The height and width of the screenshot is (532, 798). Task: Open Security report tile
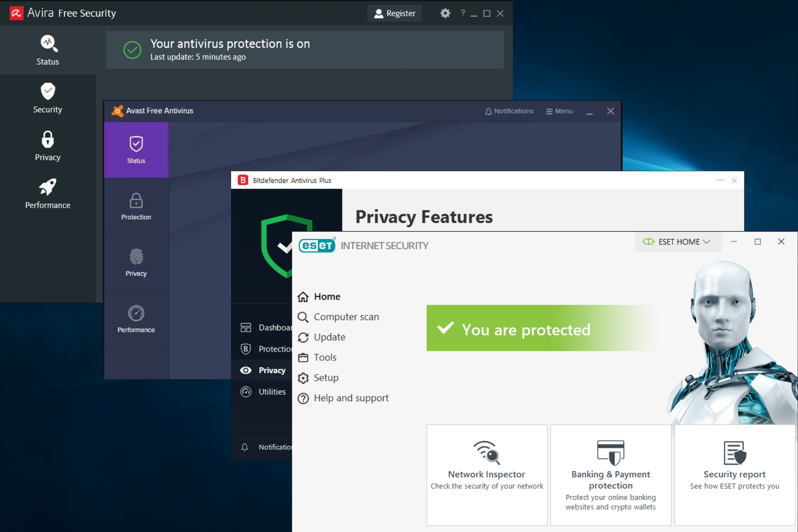click(734, 475)
